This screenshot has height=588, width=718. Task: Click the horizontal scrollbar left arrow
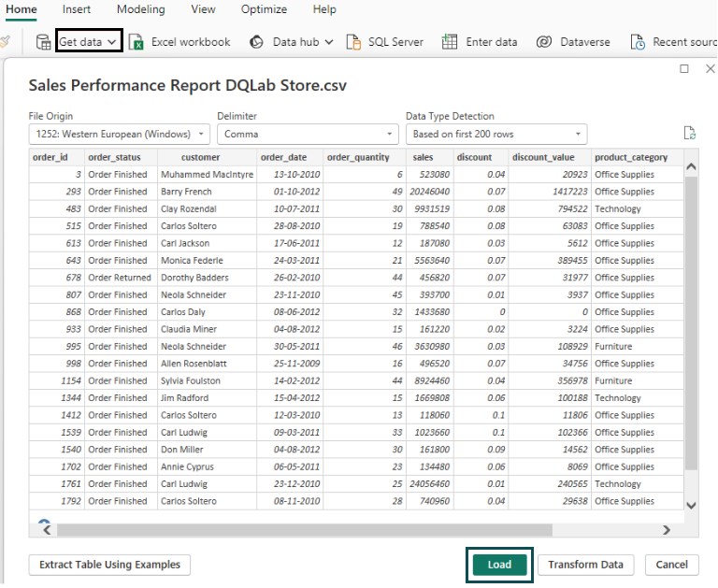47,530
